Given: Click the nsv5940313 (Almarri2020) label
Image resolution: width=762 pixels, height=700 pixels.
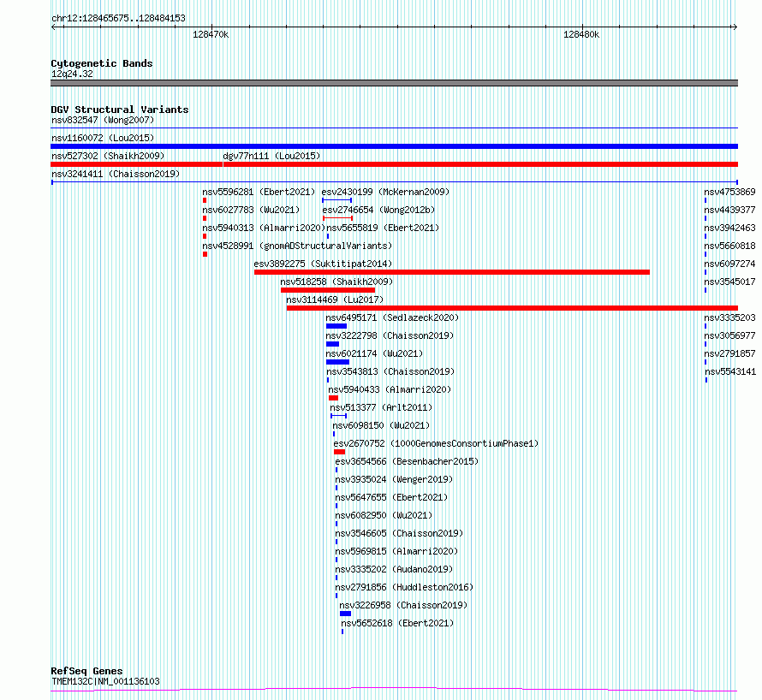Looking at the screenshot, I should [264, 228].
